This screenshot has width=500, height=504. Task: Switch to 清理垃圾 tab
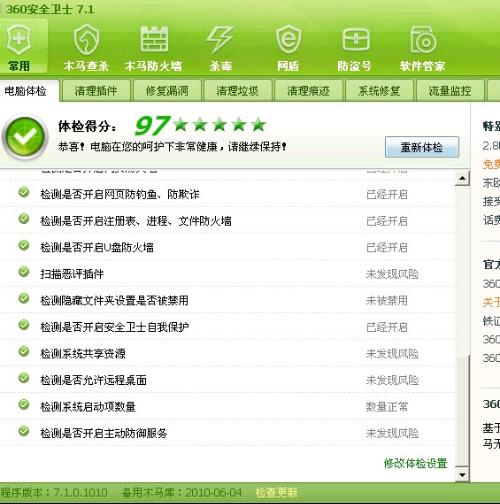(238, 91)
